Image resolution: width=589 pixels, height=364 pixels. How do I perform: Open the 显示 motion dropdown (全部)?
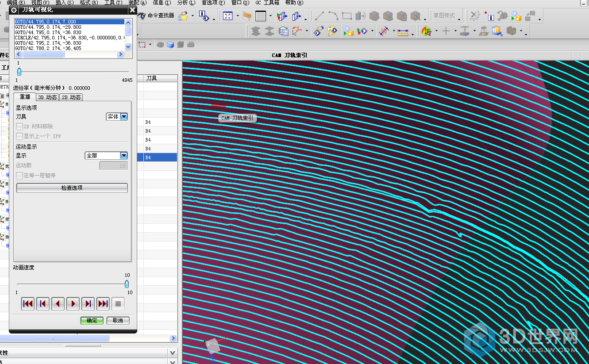106,156
